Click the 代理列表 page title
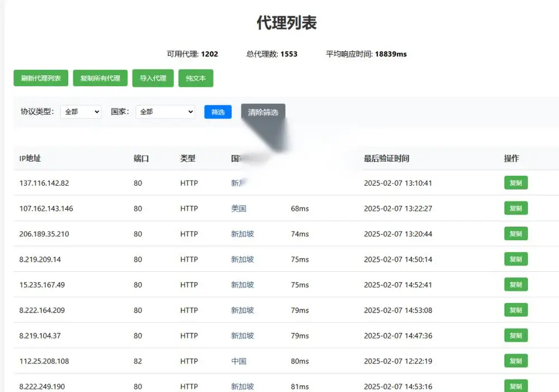This screenshot has height=392, width=559. 287,22
